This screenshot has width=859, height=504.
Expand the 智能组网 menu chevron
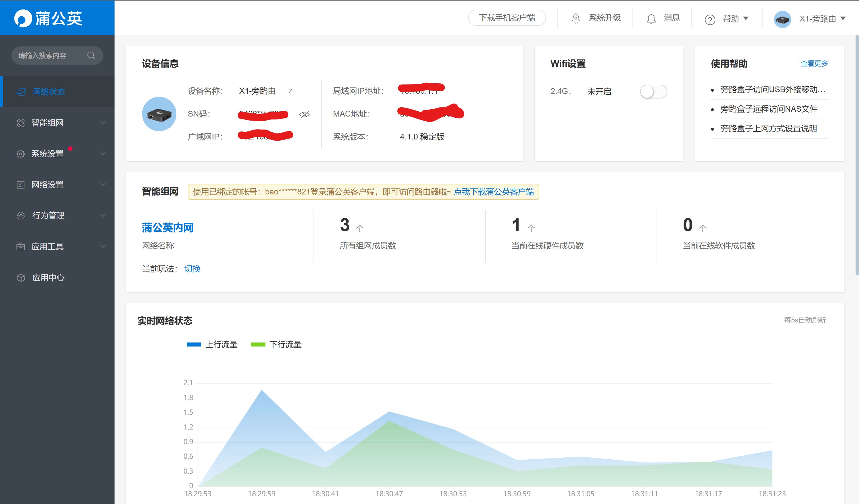pos(103,122)
